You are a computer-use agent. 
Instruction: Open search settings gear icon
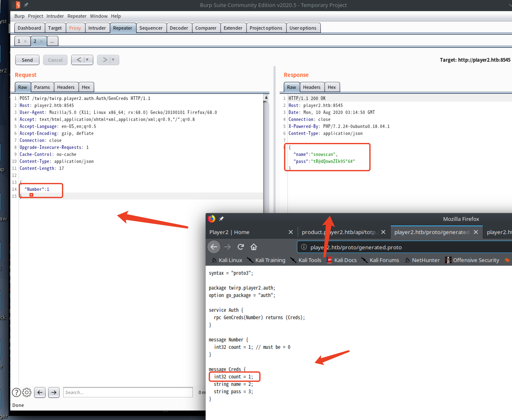click(x=27, y=392)
